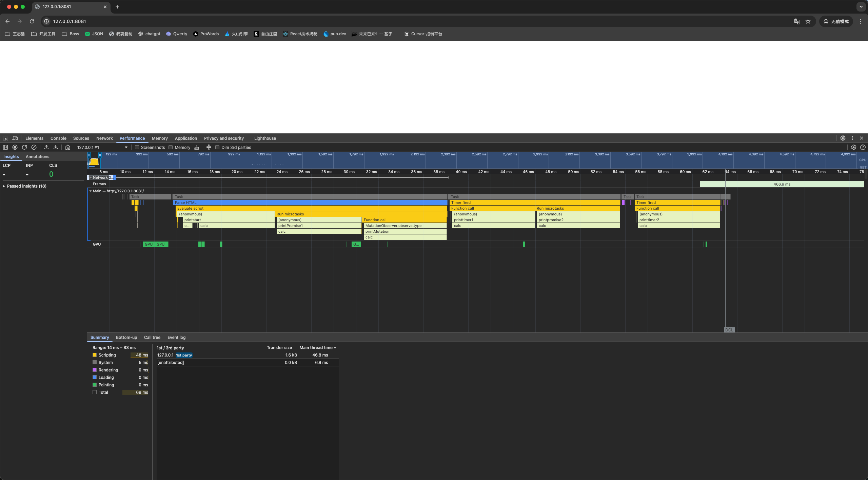Click the upload profile icon

[x=46, y=147]
